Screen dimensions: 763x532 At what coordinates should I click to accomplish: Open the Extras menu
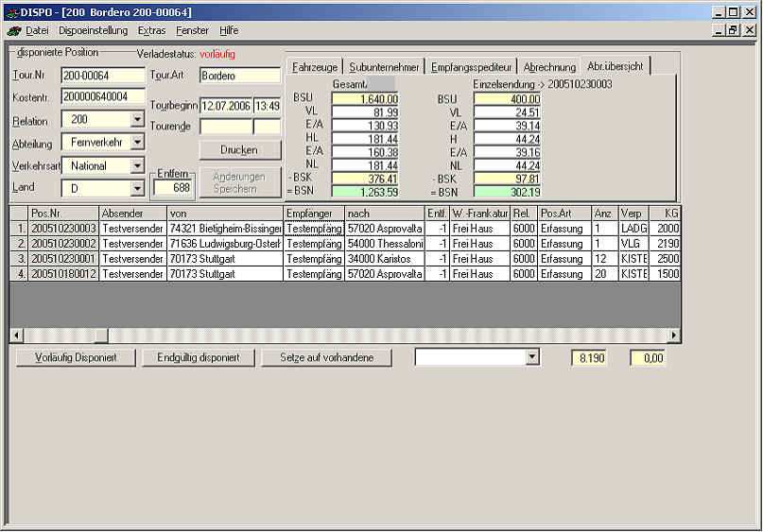point(151,30)
